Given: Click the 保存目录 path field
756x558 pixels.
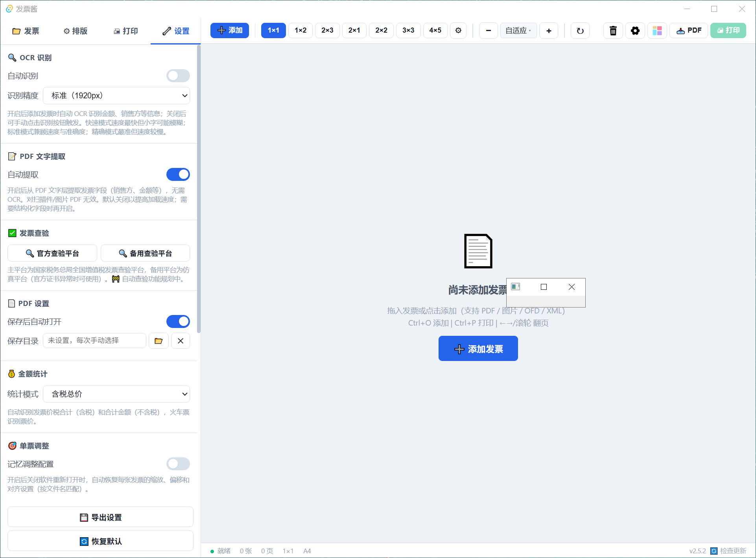Looking at the screenshot, I should [94, 341].
